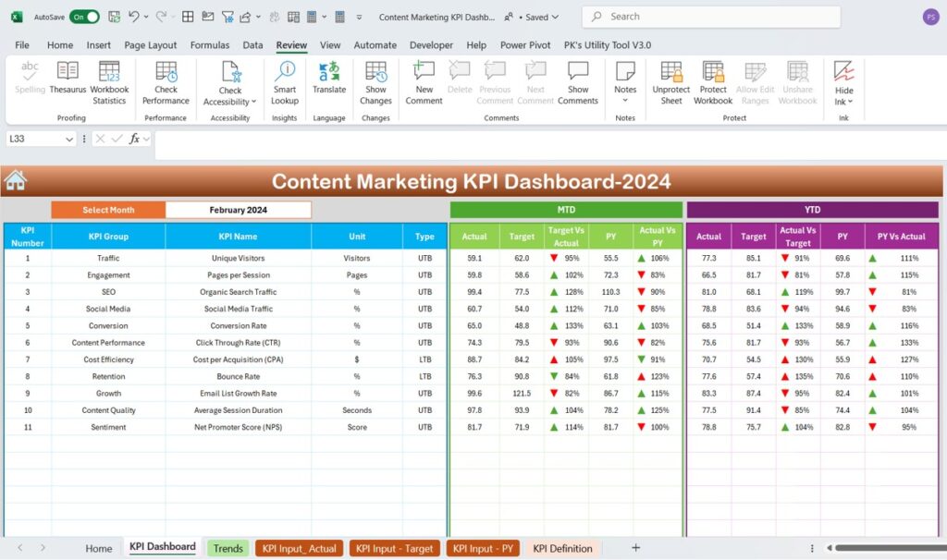Click the Undo arrow icon
This screenshot has width=947, height=560.
click(x=134, y=17)
